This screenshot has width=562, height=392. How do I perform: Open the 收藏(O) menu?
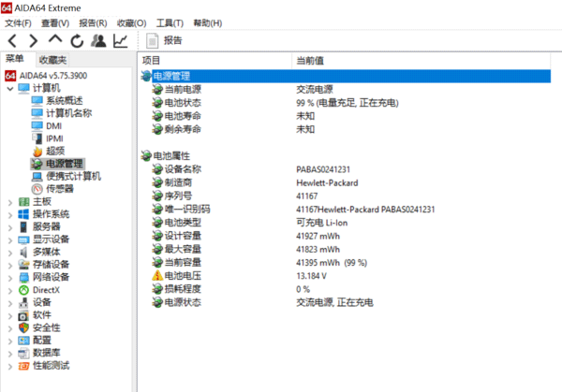(131, 23)
